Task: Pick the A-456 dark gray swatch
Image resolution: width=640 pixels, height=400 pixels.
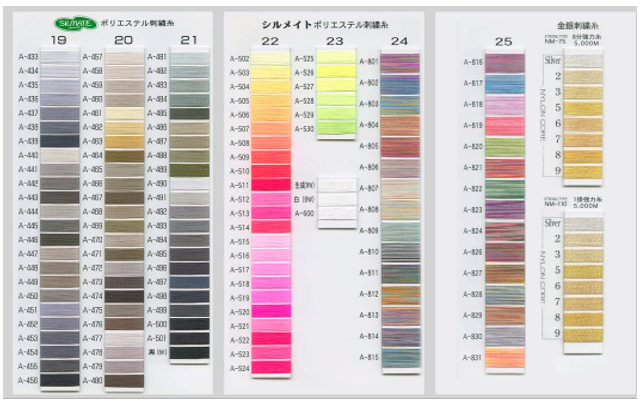Action: click(59, 380)
